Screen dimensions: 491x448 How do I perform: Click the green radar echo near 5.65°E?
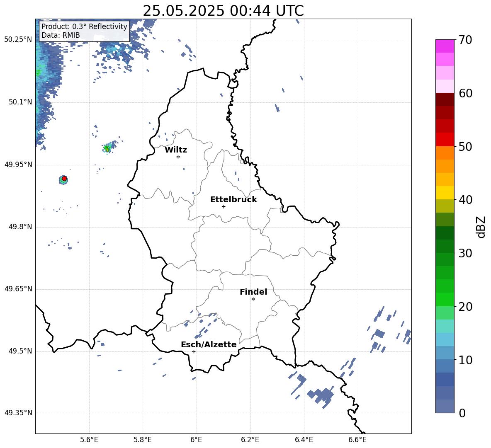click(107, 149)
